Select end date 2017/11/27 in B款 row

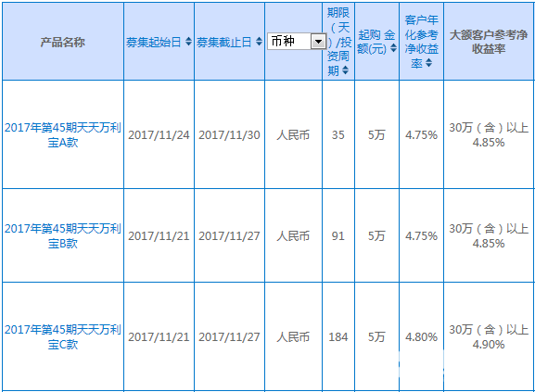coord(229,236)
